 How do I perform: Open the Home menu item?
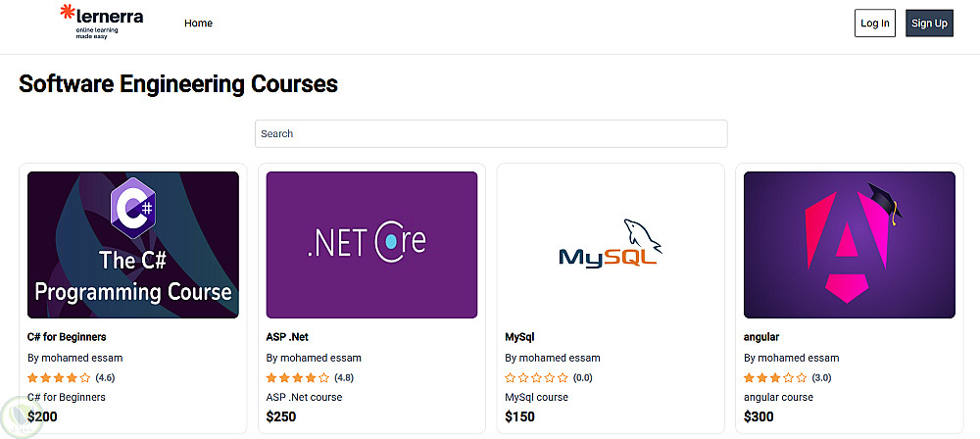click(x=198, y=24)
